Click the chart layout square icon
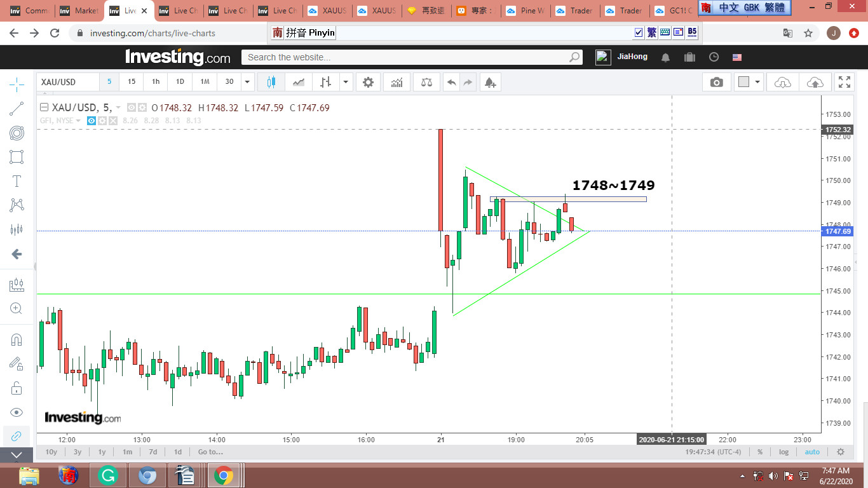 point(743,82)
